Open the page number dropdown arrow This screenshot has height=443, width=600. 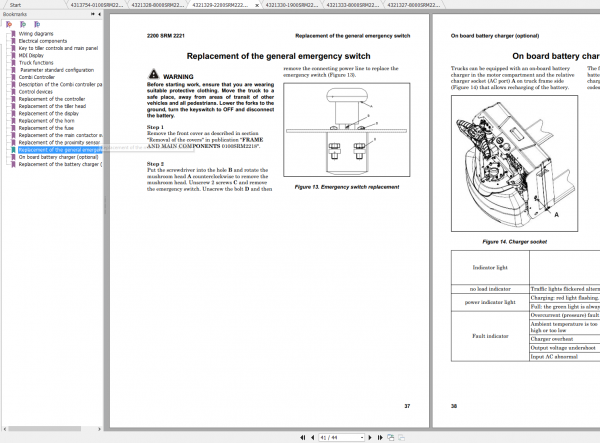[362, 437]
